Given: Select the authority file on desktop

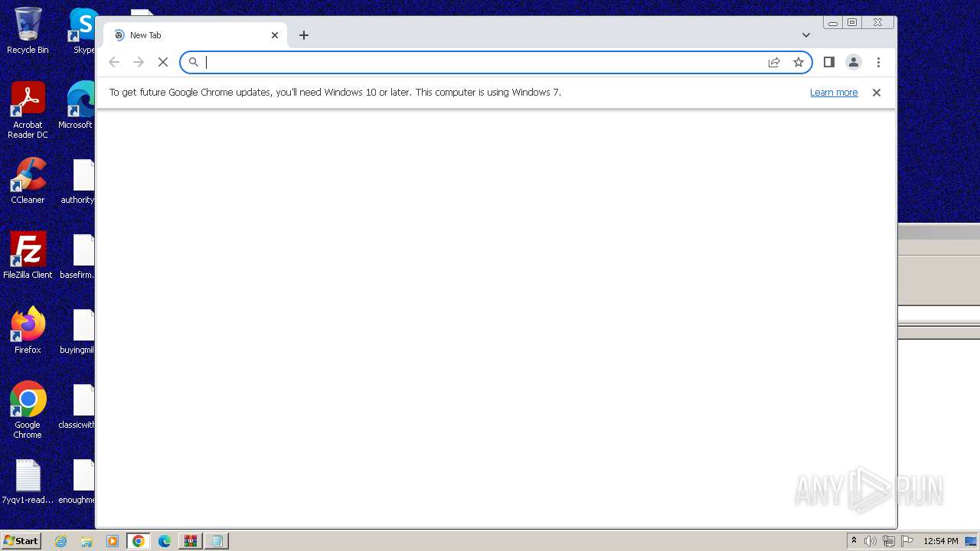Looking at the screenshot, I should tap(80, 181).
